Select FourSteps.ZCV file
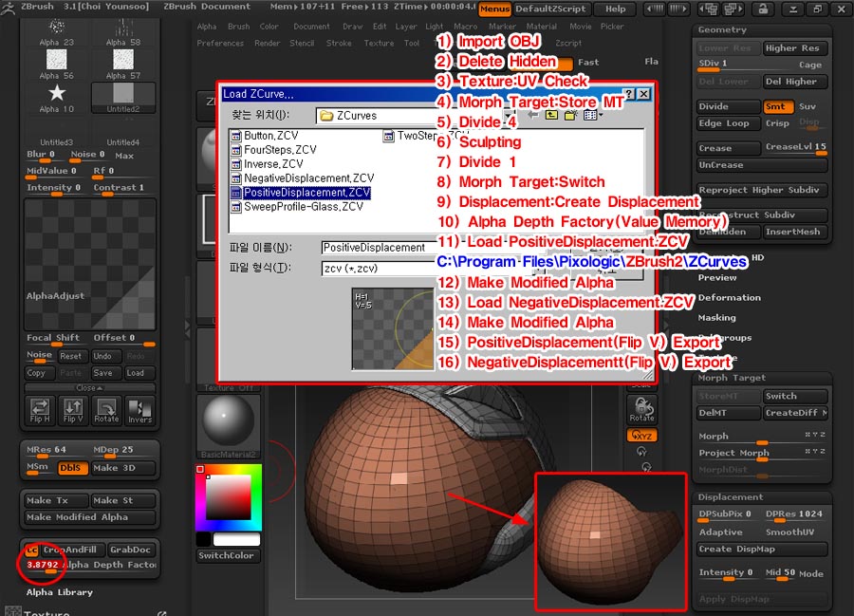The height and width of the screenshot is (616, 854). point(274,150)
